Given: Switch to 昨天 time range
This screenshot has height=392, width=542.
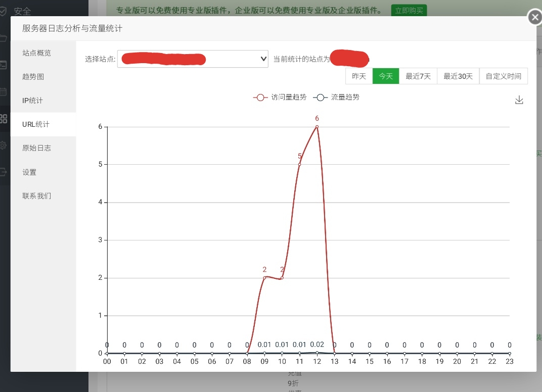Looking at the screenshot, I should [x=359, y=76].
